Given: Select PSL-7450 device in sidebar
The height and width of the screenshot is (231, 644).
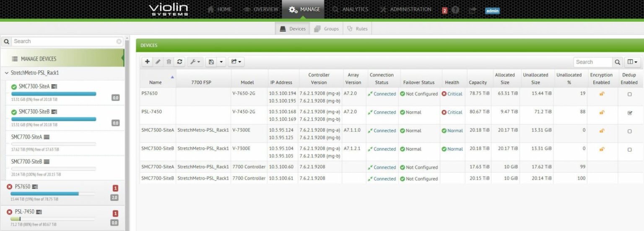Looking at the screenshot, I should tap(25, 212).
